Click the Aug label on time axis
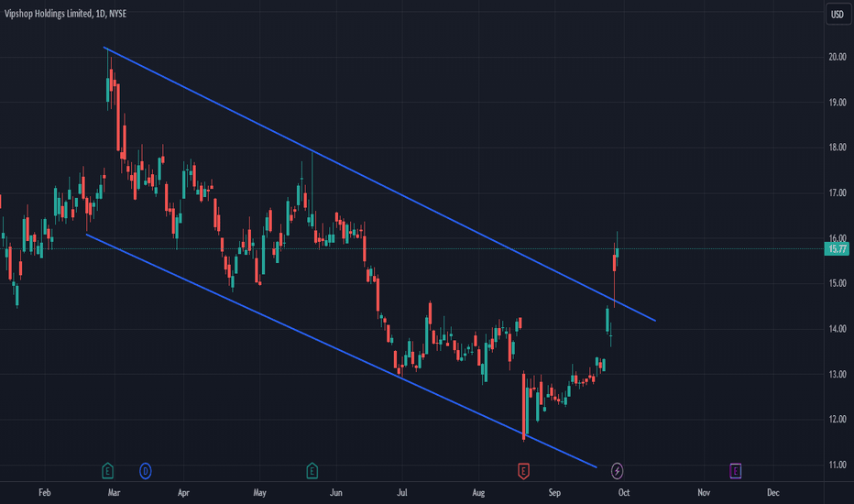This screenshot has height=504, width=854. point(478,493)
